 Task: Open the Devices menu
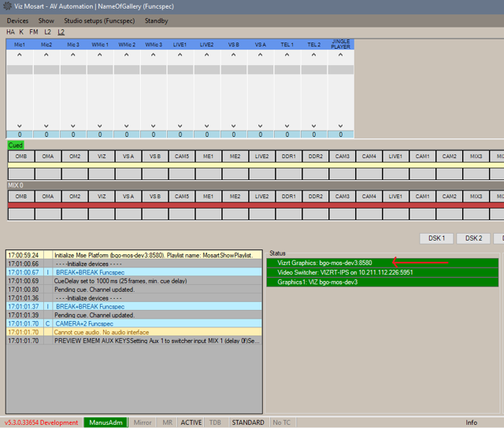click(17, 20)
